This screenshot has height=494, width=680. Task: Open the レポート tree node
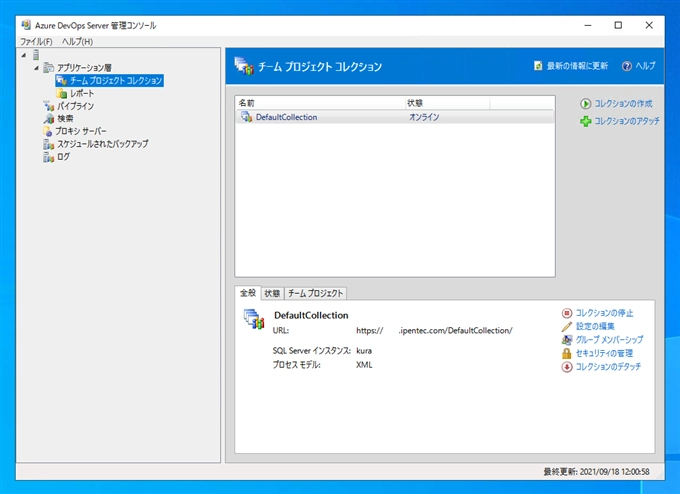82,93
